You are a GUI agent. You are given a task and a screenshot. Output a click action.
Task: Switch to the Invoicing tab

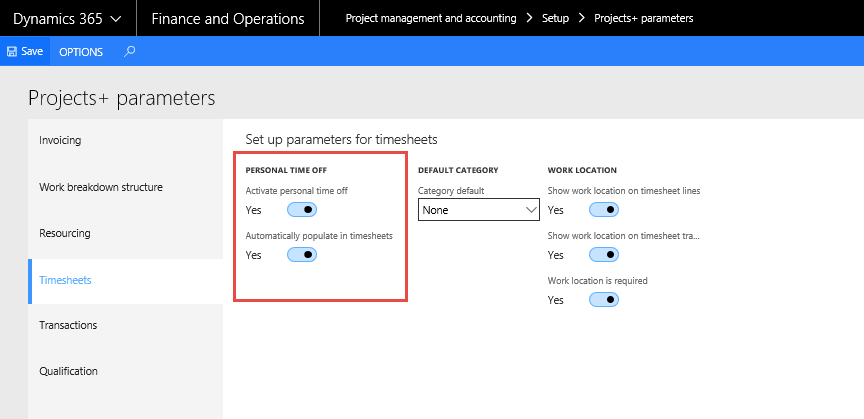click(60, 140)
